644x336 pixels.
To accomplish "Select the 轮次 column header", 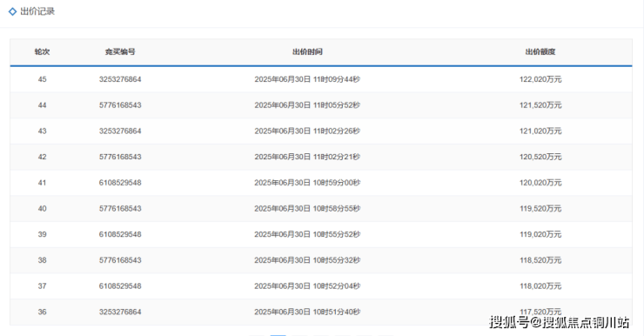I will tap(42, 51).
